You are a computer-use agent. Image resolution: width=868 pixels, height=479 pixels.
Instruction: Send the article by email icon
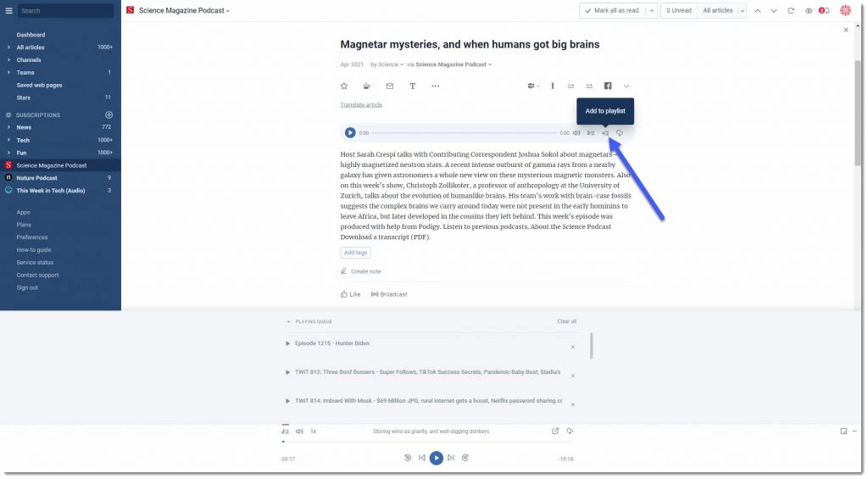coord(390,86)
